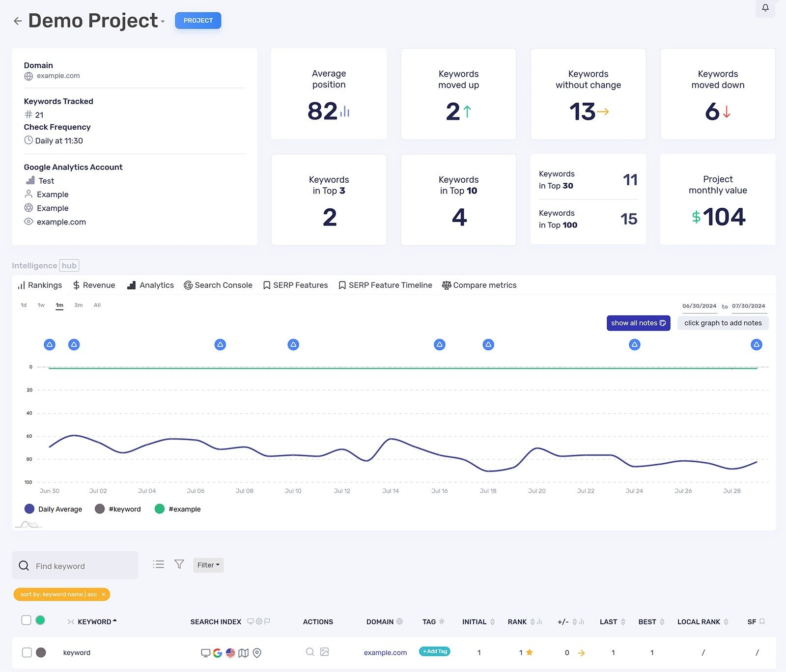Click the location pin icon for keyword
Viewport: 786px width, 672px height.
point(257,652)
